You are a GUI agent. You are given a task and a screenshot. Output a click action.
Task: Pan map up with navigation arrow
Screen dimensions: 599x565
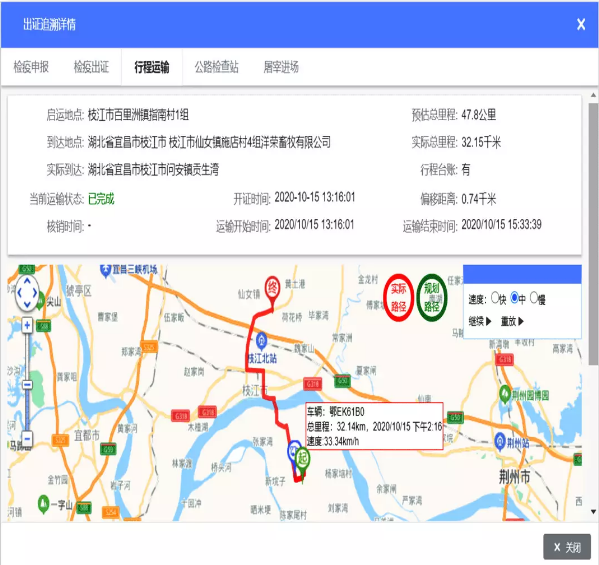pyautogui.click(x=27, y=282)
